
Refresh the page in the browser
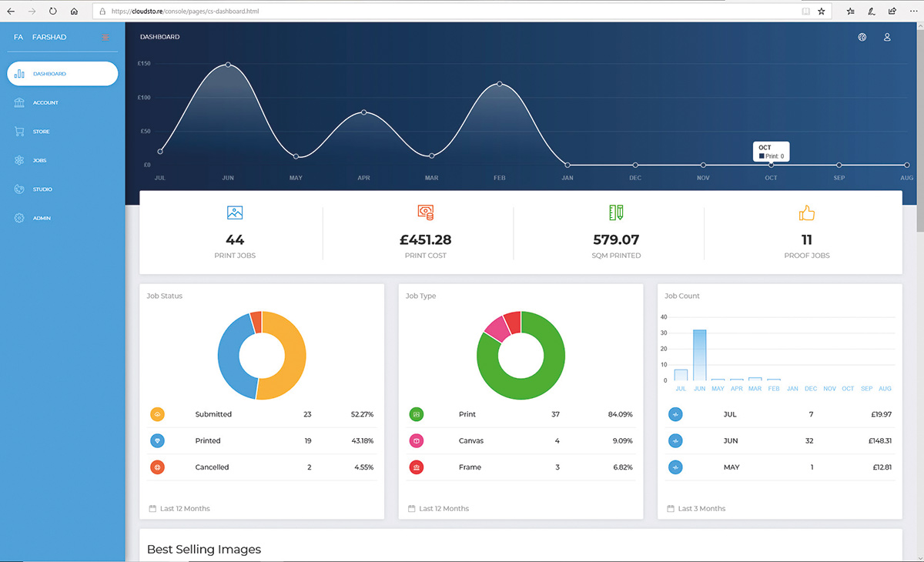point(52,12)
